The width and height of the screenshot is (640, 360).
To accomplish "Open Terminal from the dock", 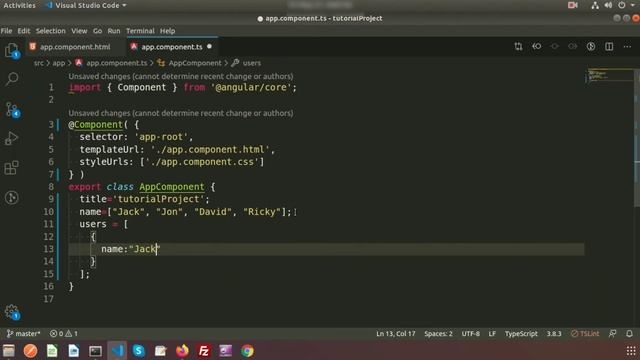I will [95, 351].
